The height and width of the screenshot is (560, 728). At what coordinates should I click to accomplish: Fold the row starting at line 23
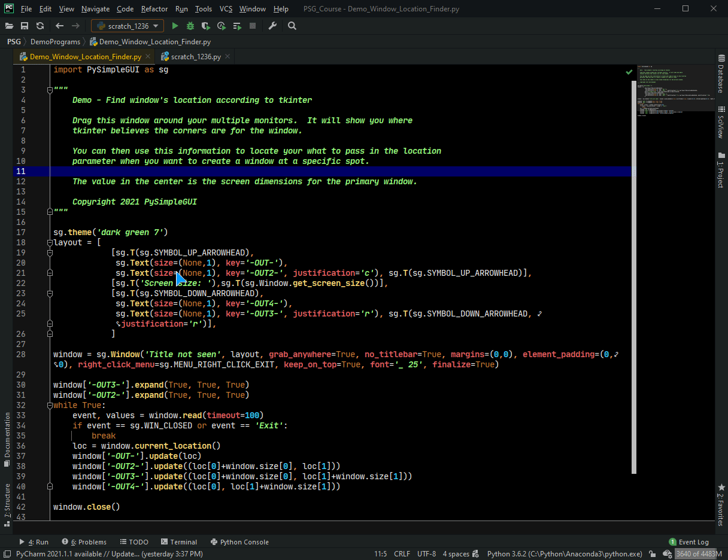[50, 293]
